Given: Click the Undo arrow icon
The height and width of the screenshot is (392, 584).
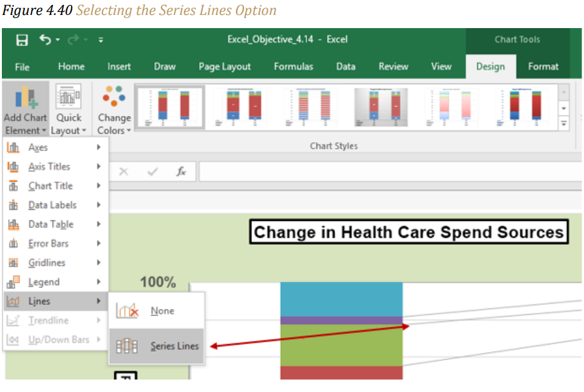Looking at the screenshot, I should (x=46, y=39).
